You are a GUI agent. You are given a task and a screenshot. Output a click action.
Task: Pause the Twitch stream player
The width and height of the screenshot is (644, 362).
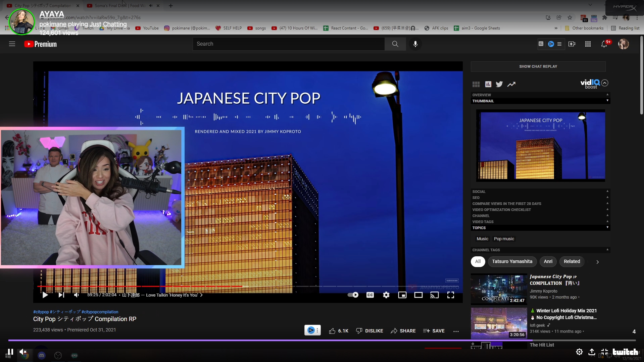pyautogui.click(x=10, y=352)
